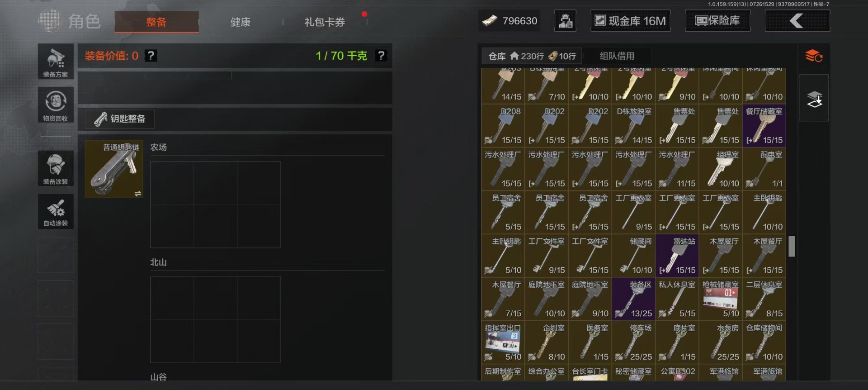Select the 餐厅储藏室 key in the warehouse
Image resolution: width=868 pixels, height=390 pixels.
tap(764, 125)
